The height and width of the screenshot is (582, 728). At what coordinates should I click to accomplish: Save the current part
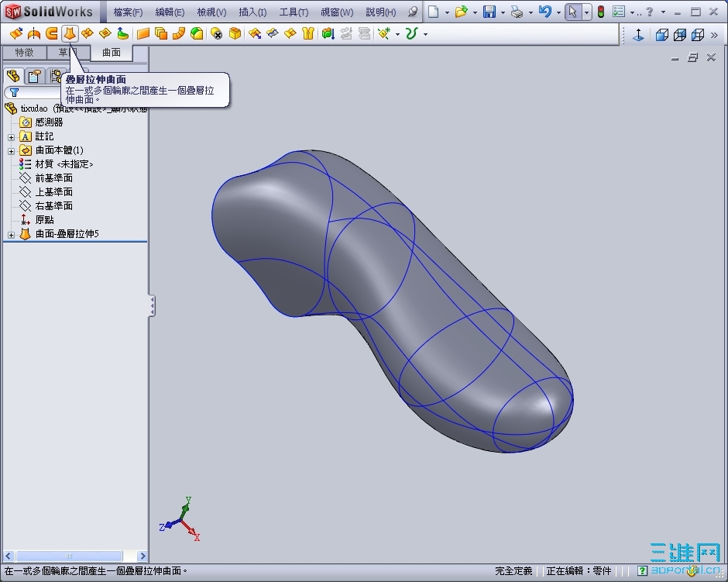(489, 12)
